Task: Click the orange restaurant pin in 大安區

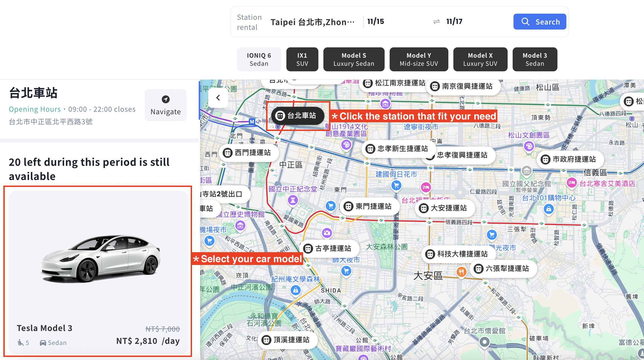Action: click(461, 272)
